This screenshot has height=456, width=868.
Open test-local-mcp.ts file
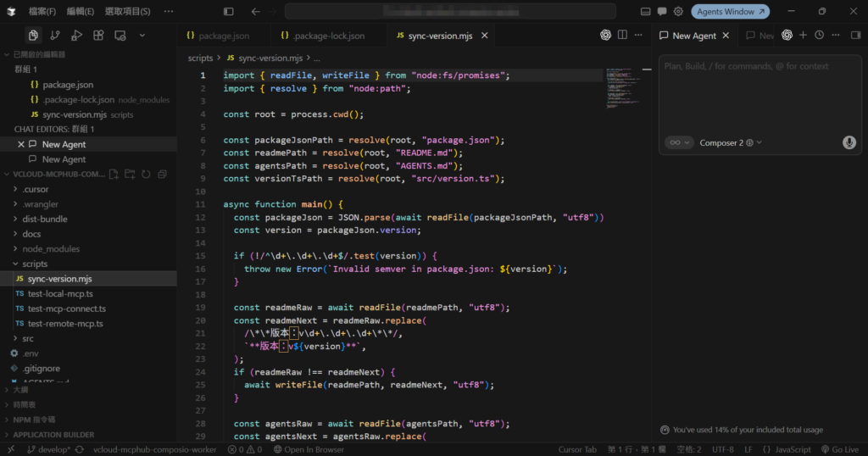pos(60,294)
